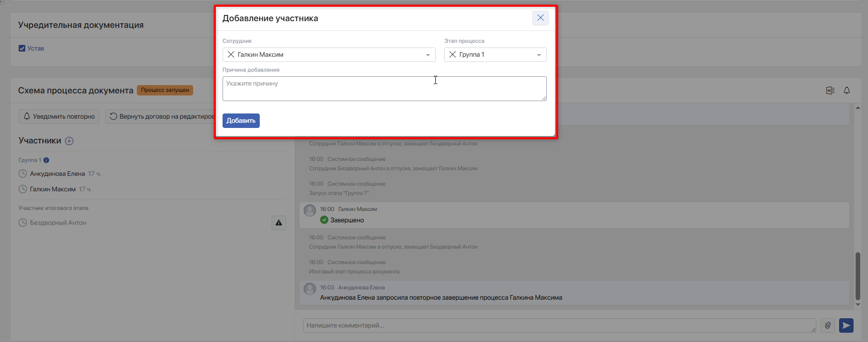This screenshot has height=342, width=868.
Task: Expand the Этап процесса dropdown
Action: [x=539, y=55]
